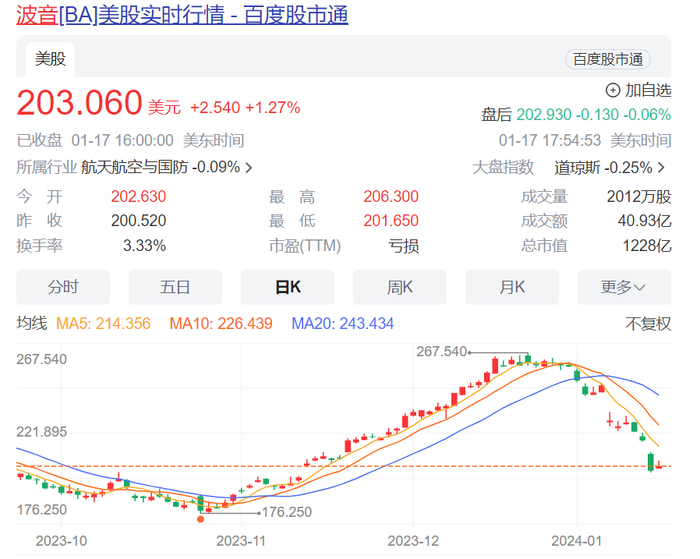Screen dimensions: 700x559
Task: Click the after-hours price 202.930
Action: pos(544,115)
